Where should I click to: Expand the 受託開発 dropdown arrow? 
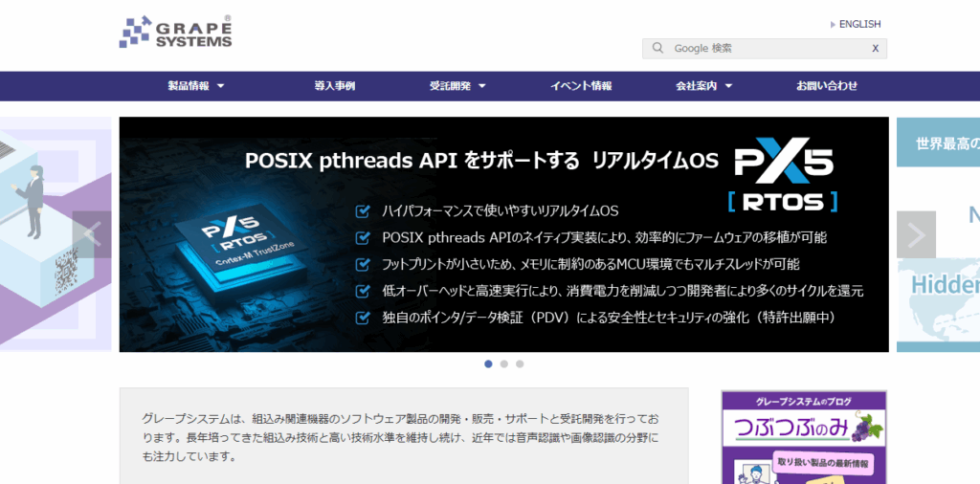[x=482, y=86]
